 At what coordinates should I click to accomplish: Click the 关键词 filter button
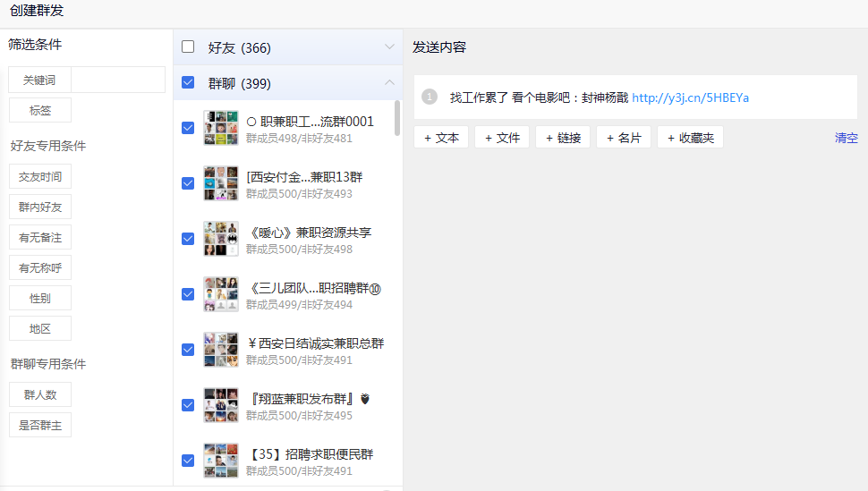[x=39, y=80]
